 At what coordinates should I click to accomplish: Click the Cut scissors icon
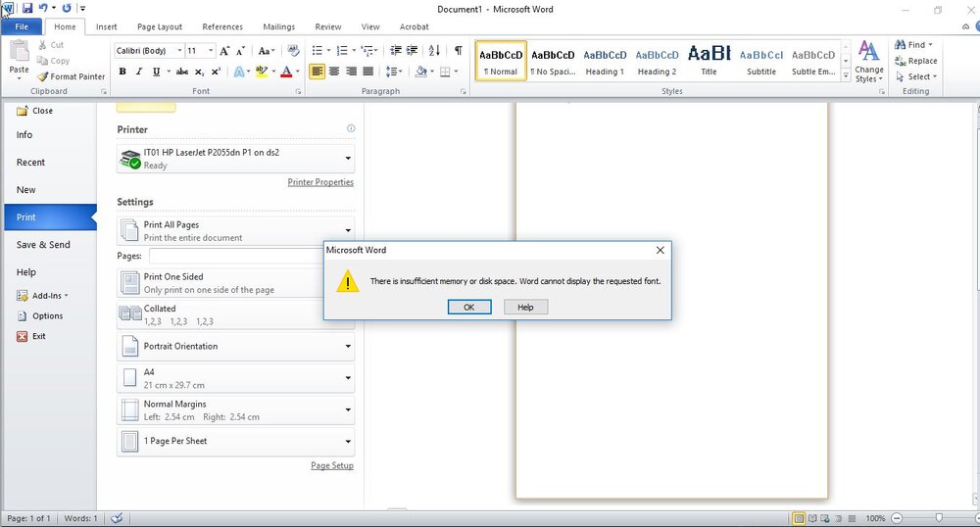pos(42,45)
